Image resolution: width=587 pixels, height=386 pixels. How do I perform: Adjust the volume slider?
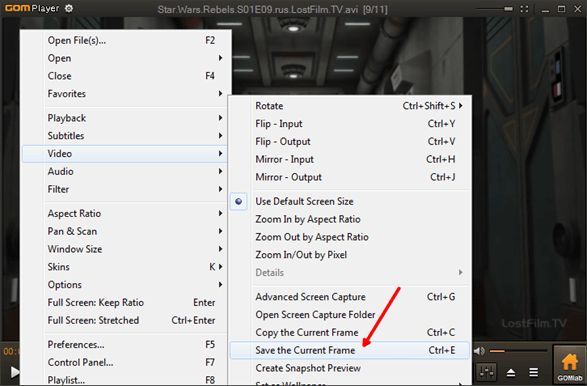point(518,351)
